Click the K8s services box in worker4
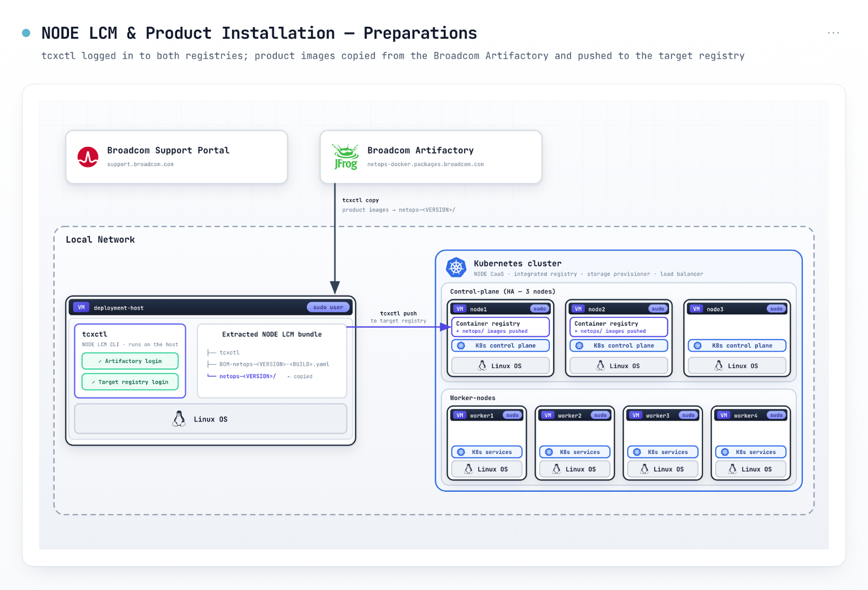 [x=751, y=452]
